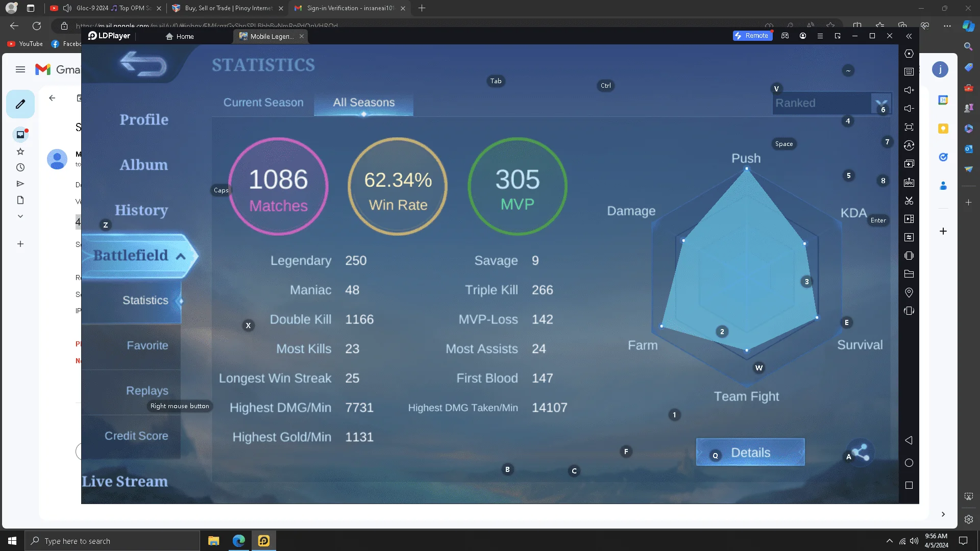Viewport: 980px width, 551px height.
Task: Open LDPlayer operation recorder icon
Action: pyautogui.click(x=909, y=145)
